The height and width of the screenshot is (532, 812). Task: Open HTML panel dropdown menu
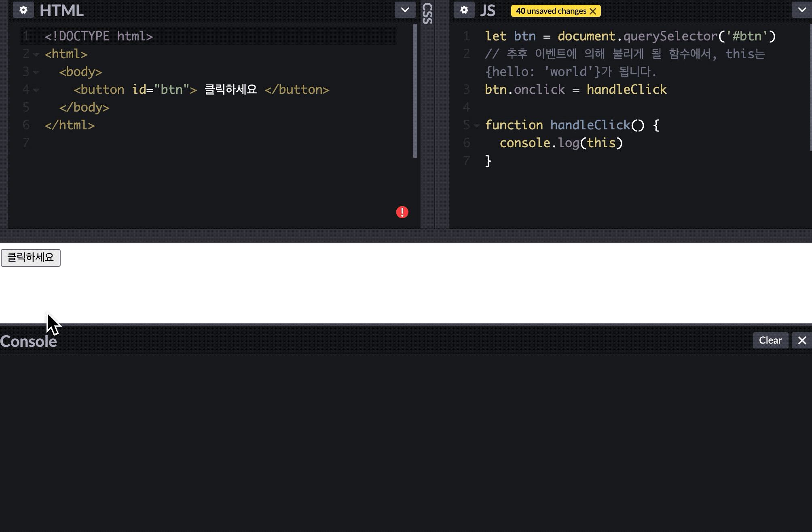point(405,10)
